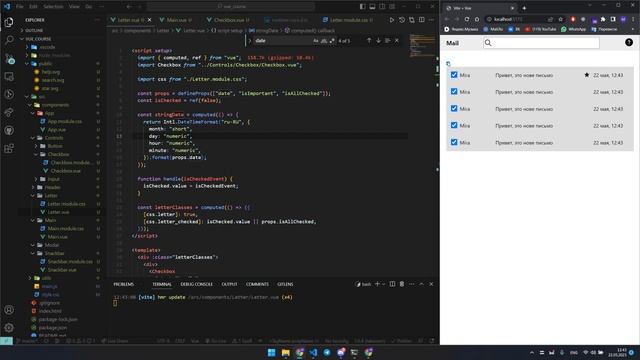The height and width of the screenshot is (360, 640).
Task: Click the VS Code command center search box
Action: point(231,7)
